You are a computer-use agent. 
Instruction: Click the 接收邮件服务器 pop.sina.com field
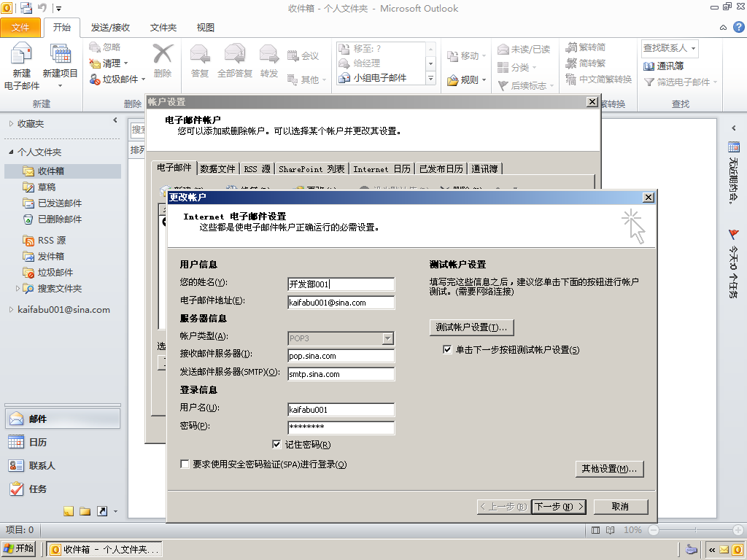(x=341, y=356)
